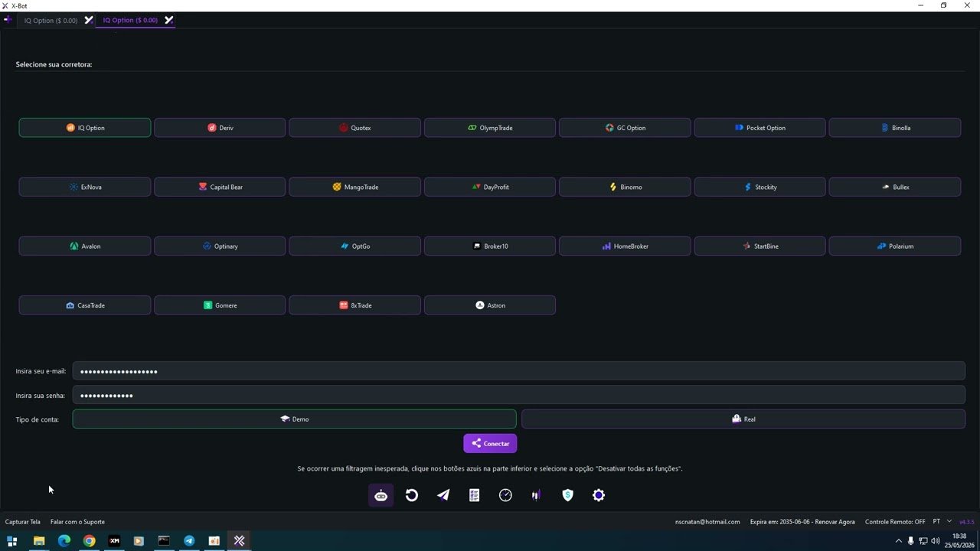Set account type to Real
The width and height of the screenshot is (980, 551).
743,419
